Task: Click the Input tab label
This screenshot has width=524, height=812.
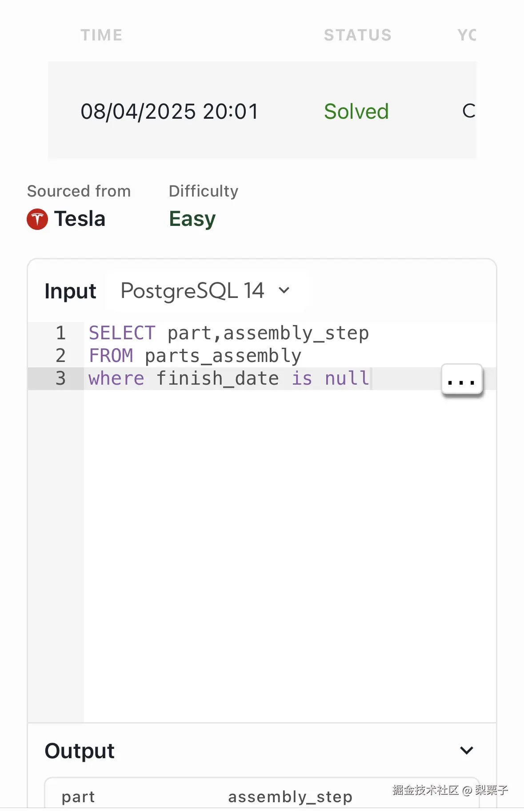Action: (x=70, y=291)
